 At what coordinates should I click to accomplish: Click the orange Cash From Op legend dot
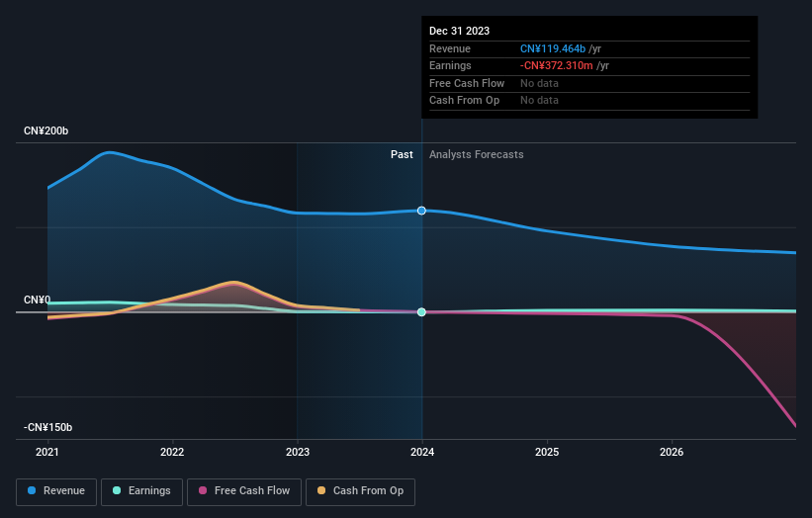(321, 490)
